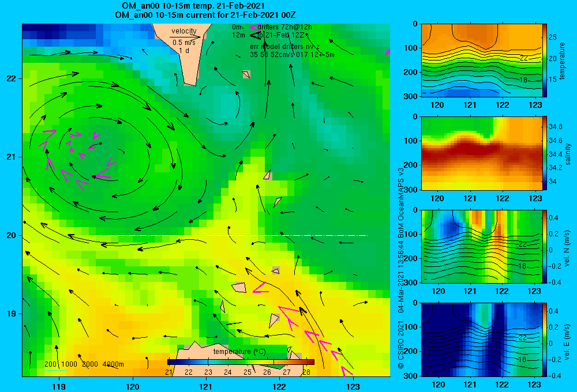Click the "22" isotherm label in the temperature section
Screen dimensions: 577x392
[x=524, y=58]
